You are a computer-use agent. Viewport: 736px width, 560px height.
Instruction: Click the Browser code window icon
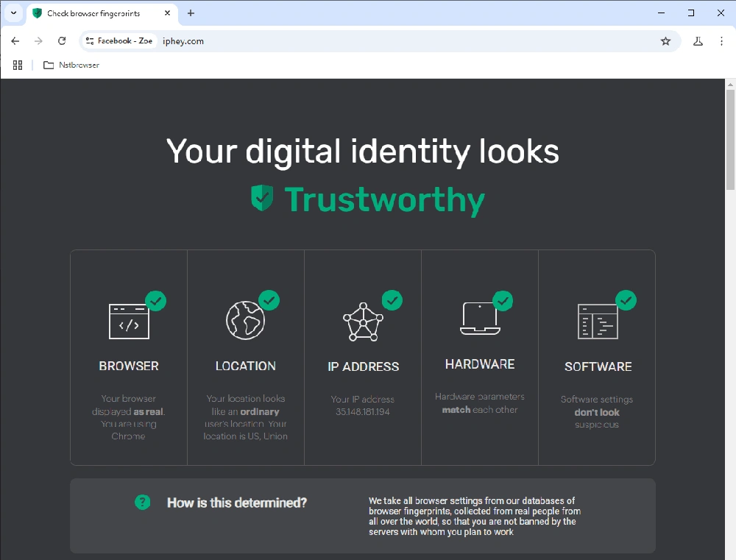coord(129,321)
